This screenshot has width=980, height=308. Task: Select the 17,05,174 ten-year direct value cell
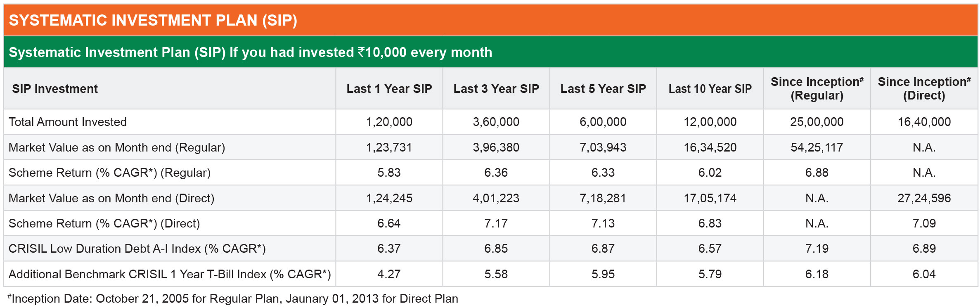[710, 198]
